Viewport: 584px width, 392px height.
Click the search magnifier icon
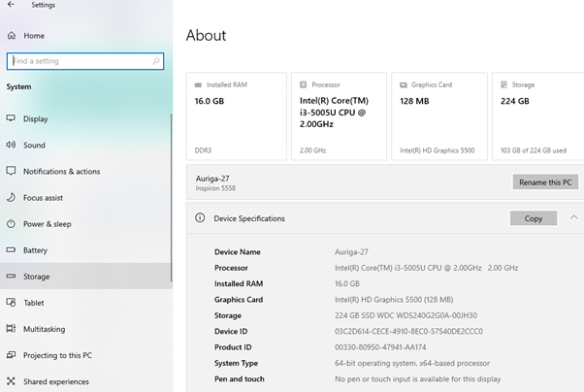pos(156,61)
